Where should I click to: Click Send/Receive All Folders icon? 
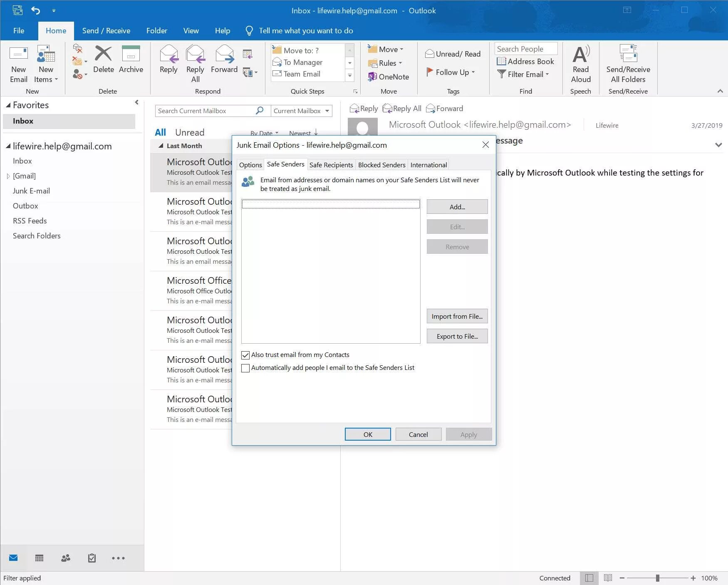pos(628,53)
